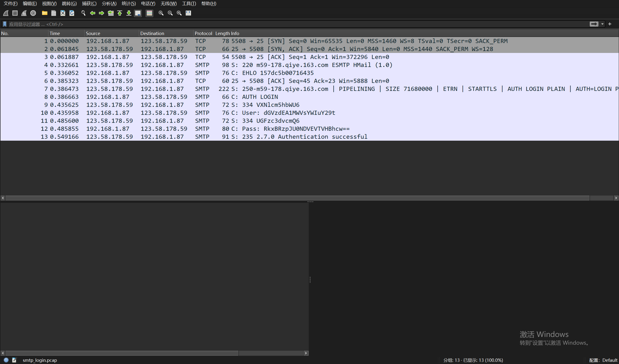Screen dimensions: 619x364
Task: Open display filter history dropdown arrow
Action: [602, 24]
